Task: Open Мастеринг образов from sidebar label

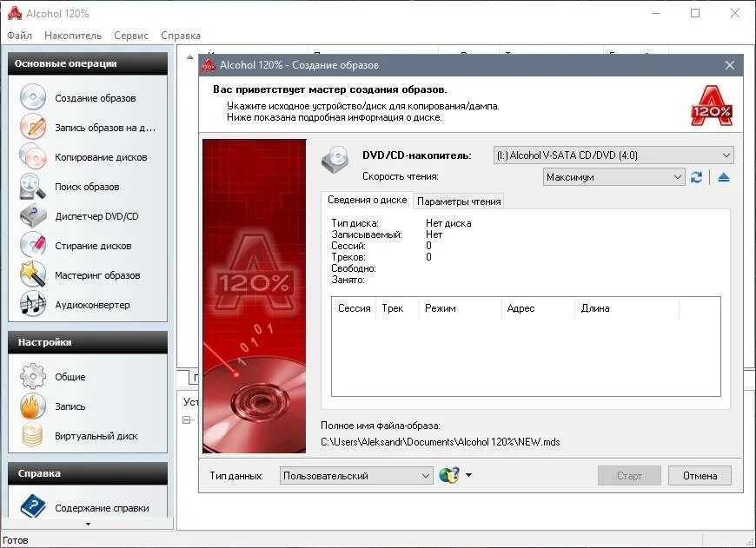Action: (x=97, y=275)
